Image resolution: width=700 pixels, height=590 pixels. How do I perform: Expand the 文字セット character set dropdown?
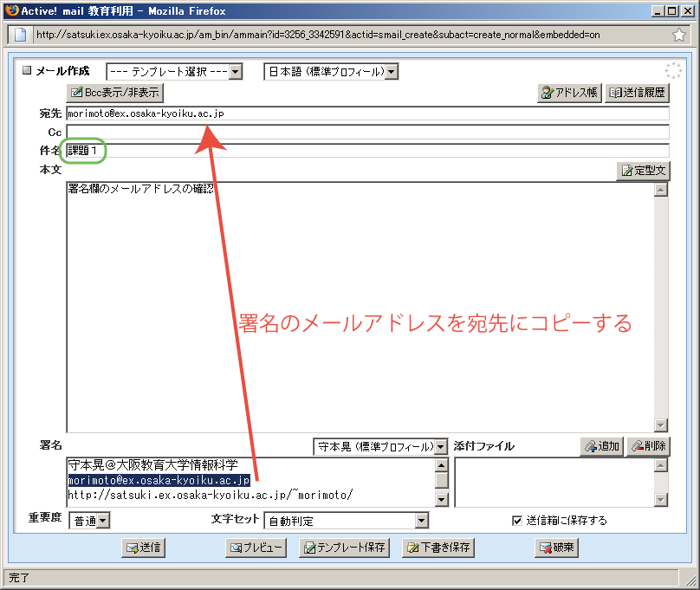pos(347,521)
